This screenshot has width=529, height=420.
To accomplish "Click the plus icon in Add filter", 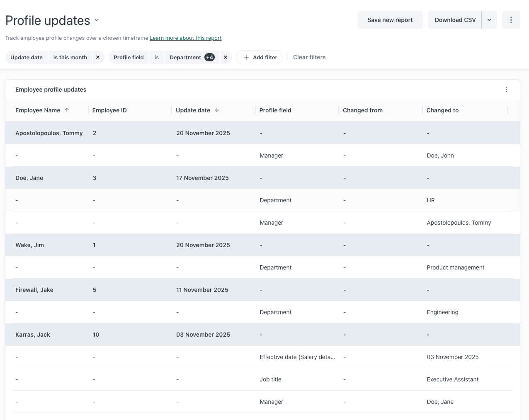I will click(246, 57).
